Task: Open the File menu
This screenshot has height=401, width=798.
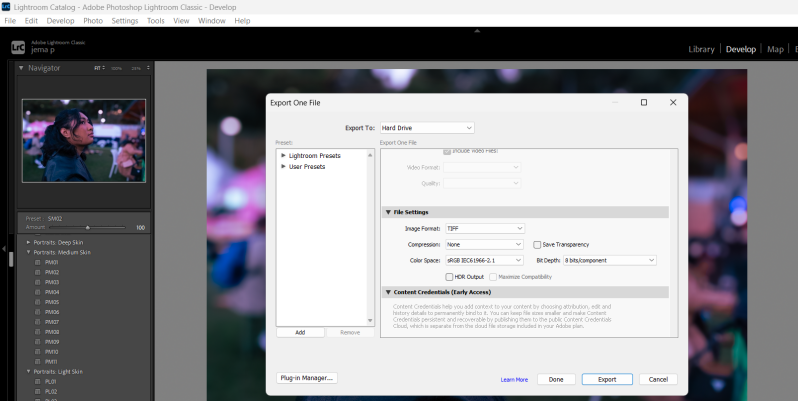Action: coord(10,21)
